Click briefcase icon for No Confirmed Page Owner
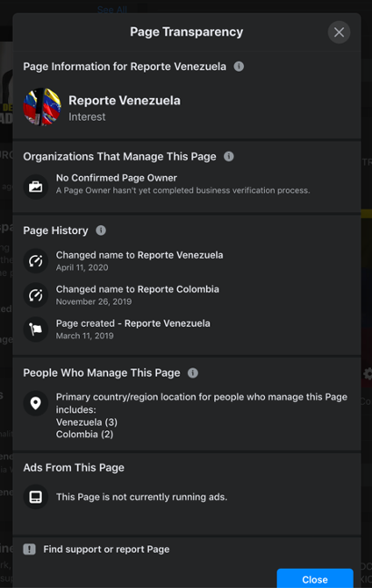The image size is (372, 588). pos(35,186)
